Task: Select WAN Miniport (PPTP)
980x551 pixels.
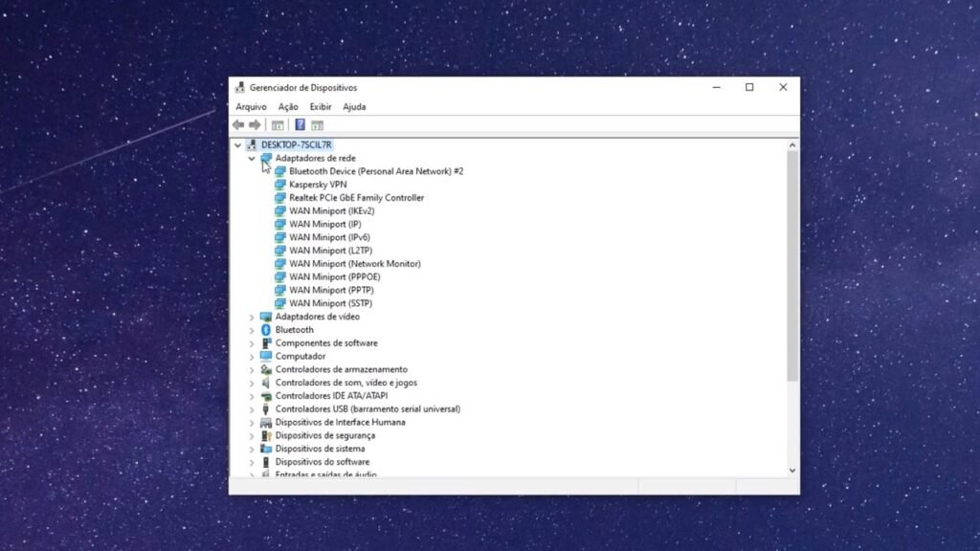Action: [x=331, y=290]
